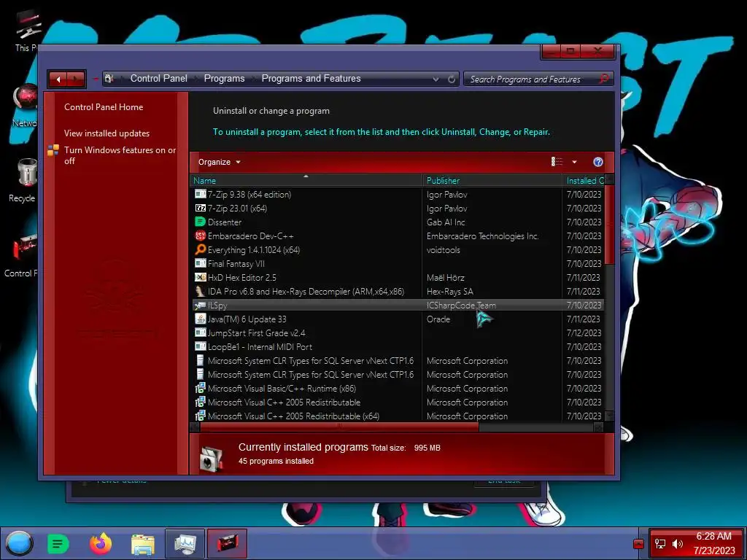Click the Start orb on taskbar

coord(19,543)
